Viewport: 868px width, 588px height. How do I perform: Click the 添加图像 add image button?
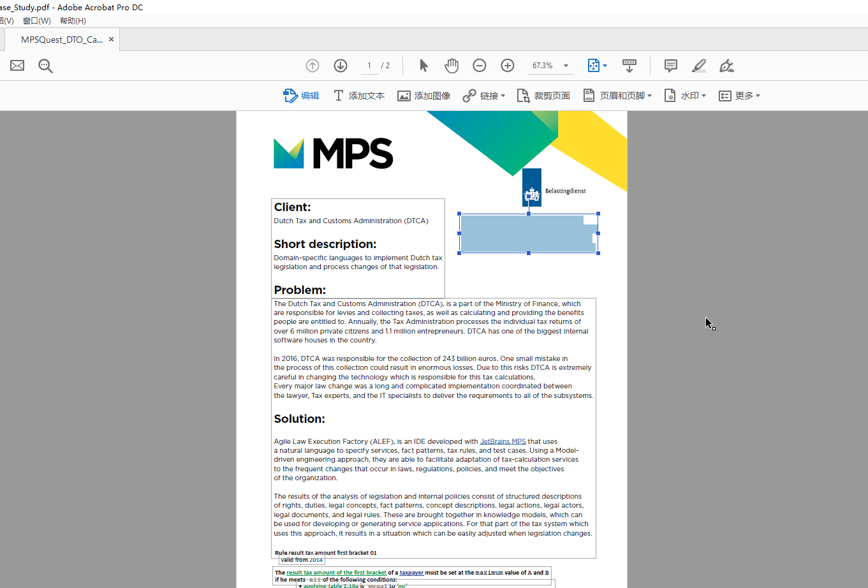424,96
